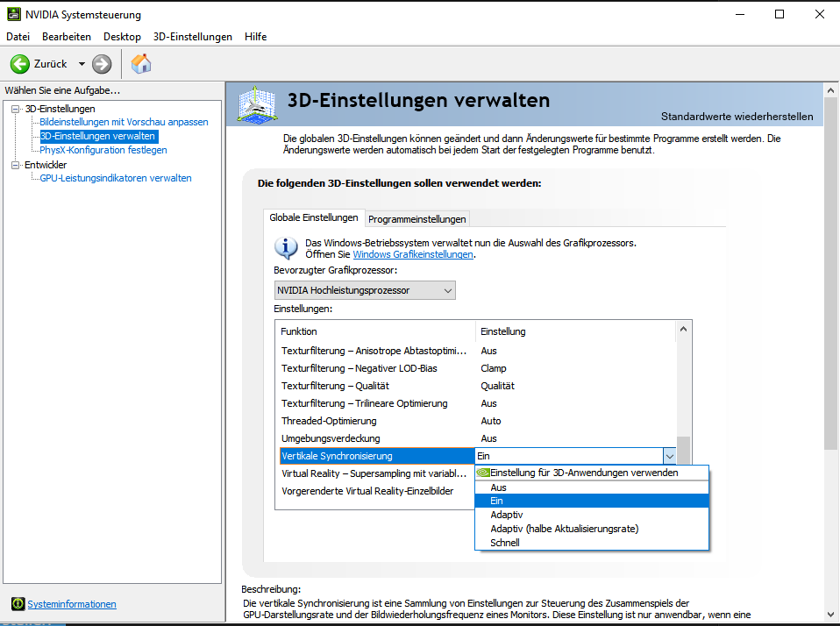The height and width of the screenshot is (626, 840).
Task: Collapse the Entwickler tree node
Action: pos(16,165)
